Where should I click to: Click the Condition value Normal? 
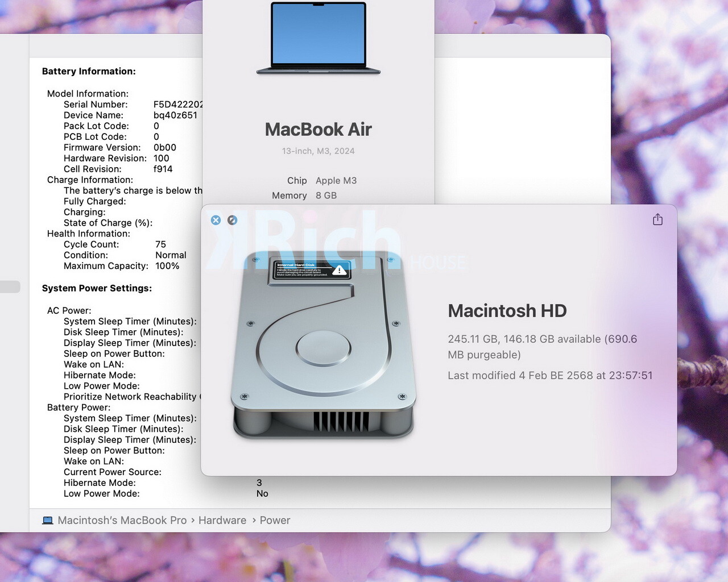click(171, 255)
